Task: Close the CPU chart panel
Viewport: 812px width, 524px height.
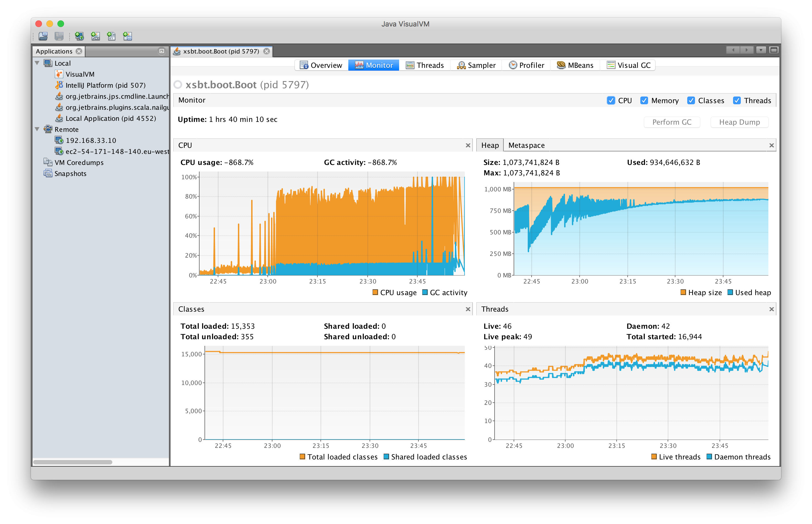Action: tap(468, 145)
